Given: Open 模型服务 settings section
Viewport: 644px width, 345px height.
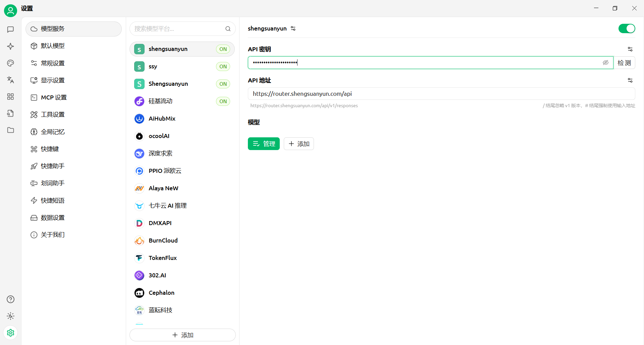Looking at the screenshot, I should pyautogui.click(x=73, y=29).
